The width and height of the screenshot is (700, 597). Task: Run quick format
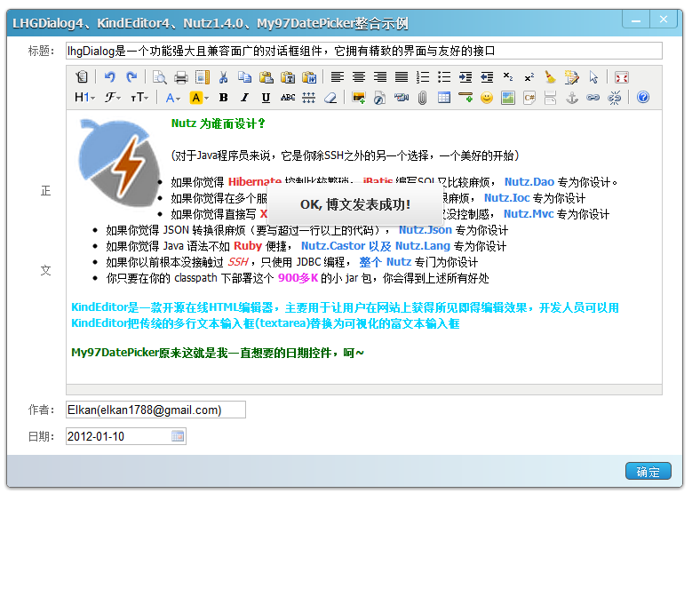572,77
